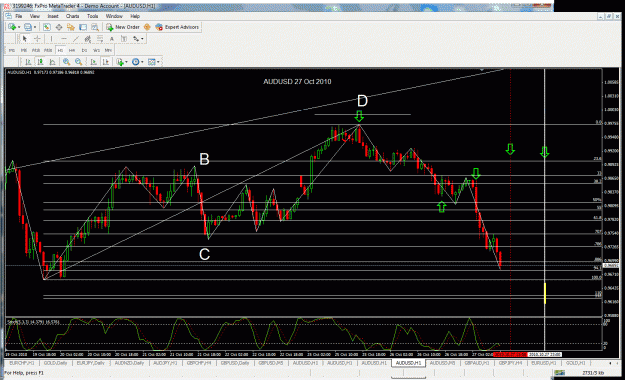Select the text label tool

point(124,39)
